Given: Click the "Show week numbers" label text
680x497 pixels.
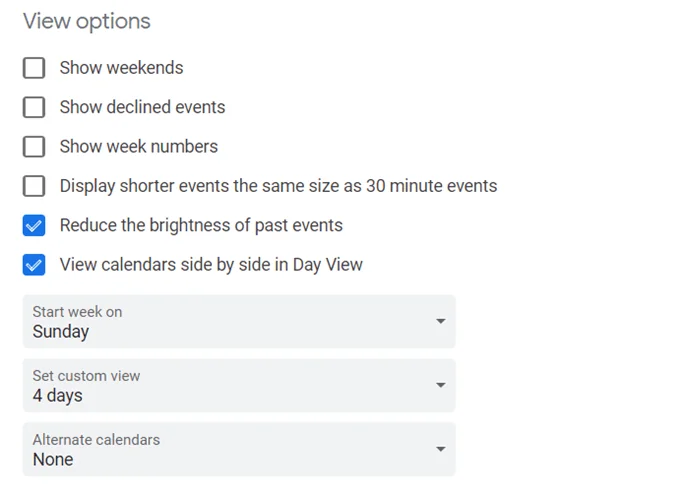Looking at the screenshot, I should click(139, 147).
